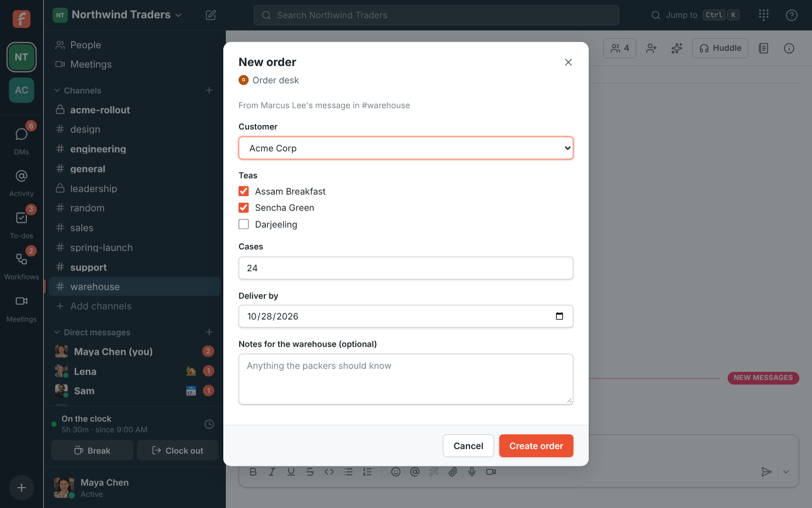Open the spring-launch channel

[134, 247]
